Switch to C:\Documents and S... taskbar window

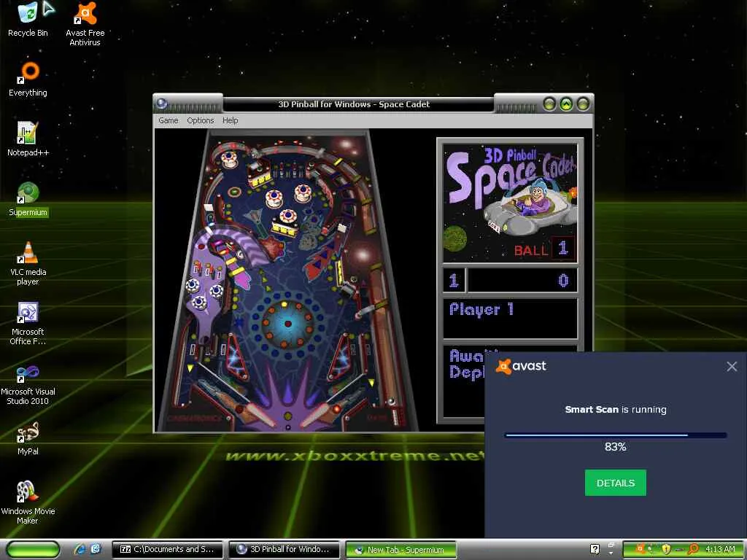[x=167, y=549]
